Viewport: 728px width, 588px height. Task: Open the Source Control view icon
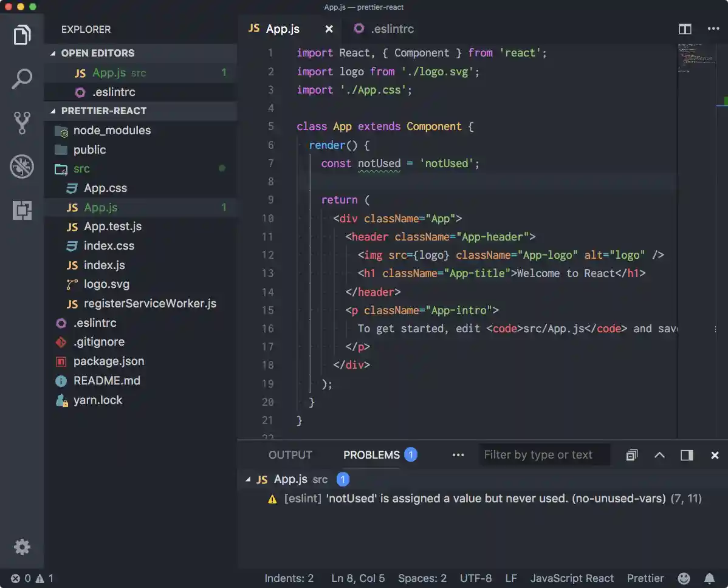pos(22,123)
